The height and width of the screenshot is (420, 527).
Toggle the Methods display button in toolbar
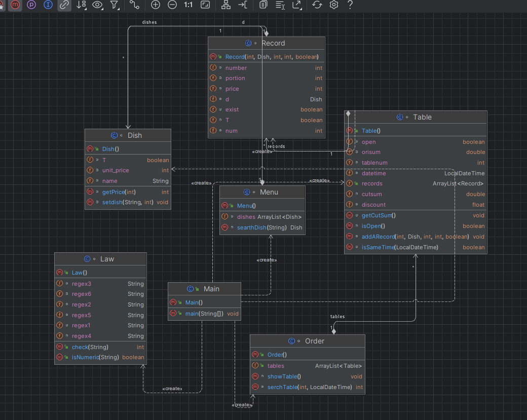[15, 5]
